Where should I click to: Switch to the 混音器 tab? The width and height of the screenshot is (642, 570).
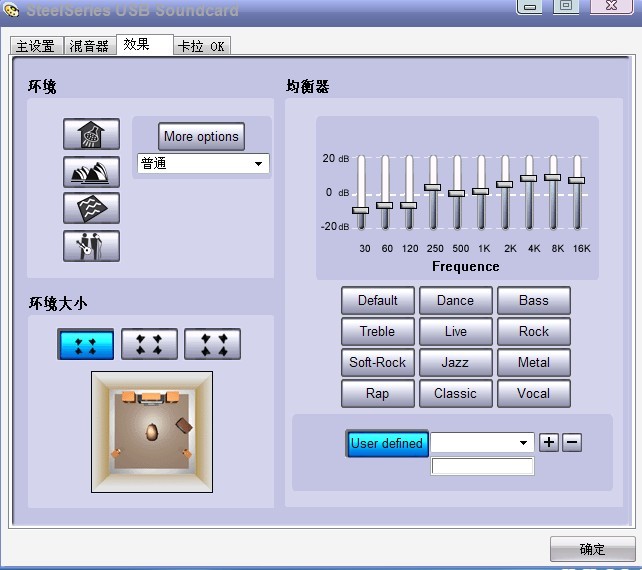point(89,46)
